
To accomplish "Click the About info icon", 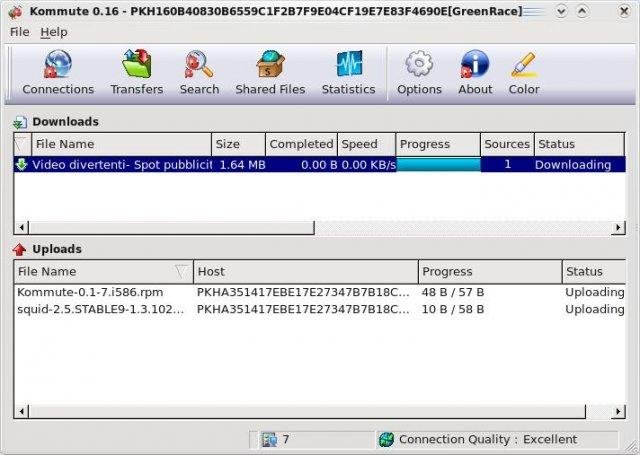I will pyautogui.click(x=475, y=66).
